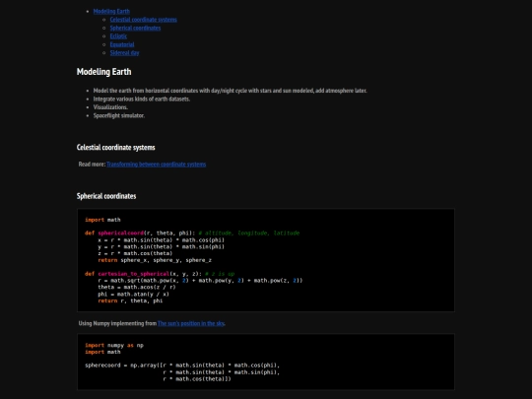This screenshot has width=532, height=399.
Task: Click the 'altitude, longitude, latitude' code comment
Action: point(249,233)
